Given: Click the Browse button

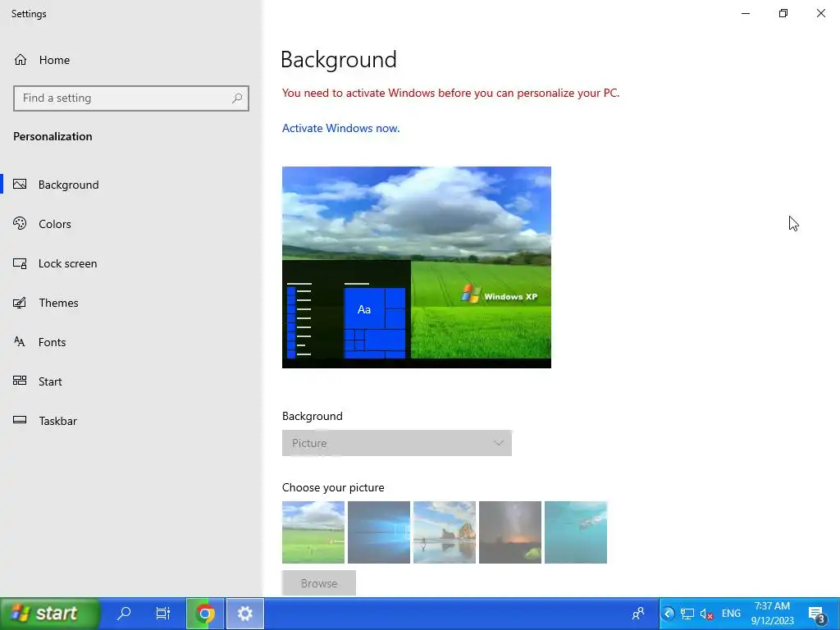Looking at the screenshot, I should coord(319,583).
